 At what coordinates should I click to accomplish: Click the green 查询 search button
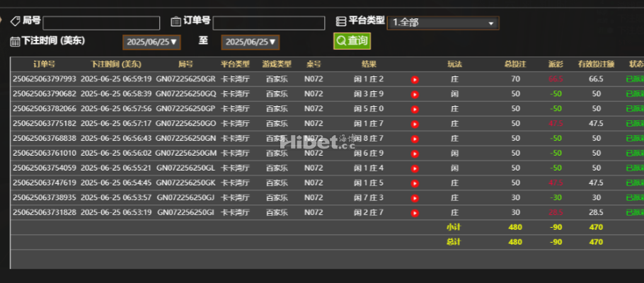[x=352, y=40]
